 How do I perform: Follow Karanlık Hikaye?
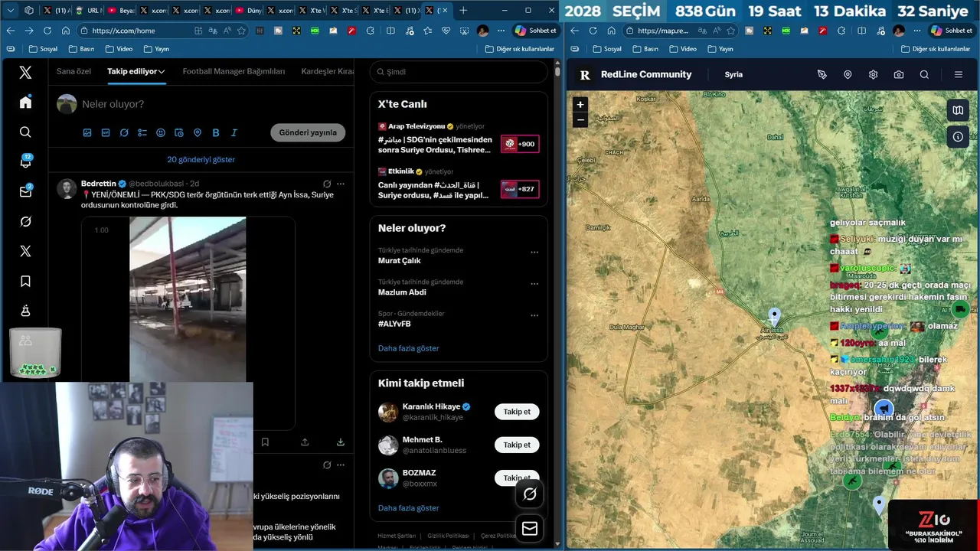517,412
